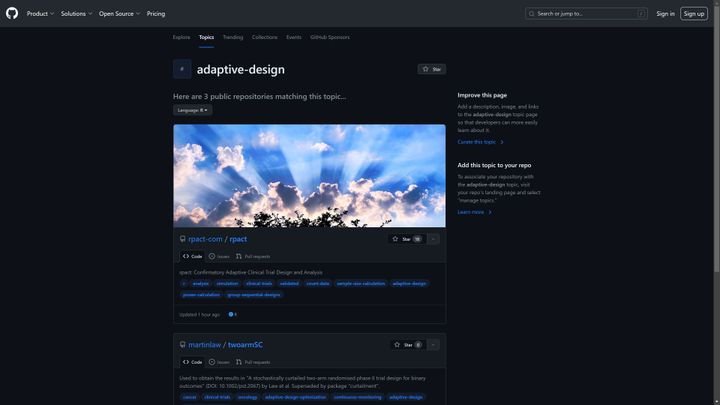Open the twoarmSC repository link
The width and height of the screenshot is (720, 405).
(245, 344)
